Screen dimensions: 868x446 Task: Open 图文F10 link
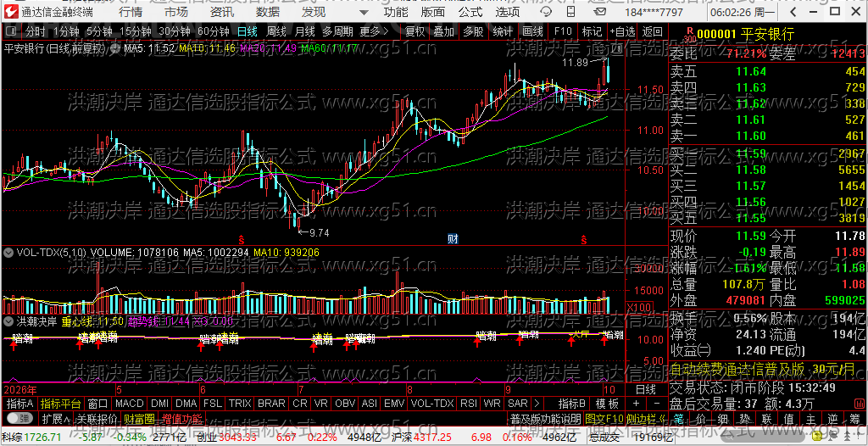click(604, 418)
